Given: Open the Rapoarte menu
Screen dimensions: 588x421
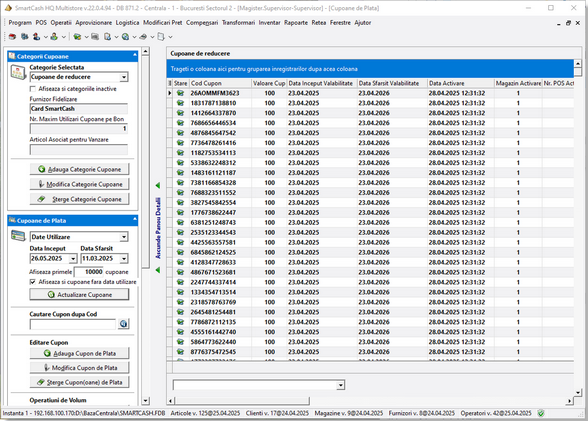Looking at the screenshot, I should click(296, 22).
